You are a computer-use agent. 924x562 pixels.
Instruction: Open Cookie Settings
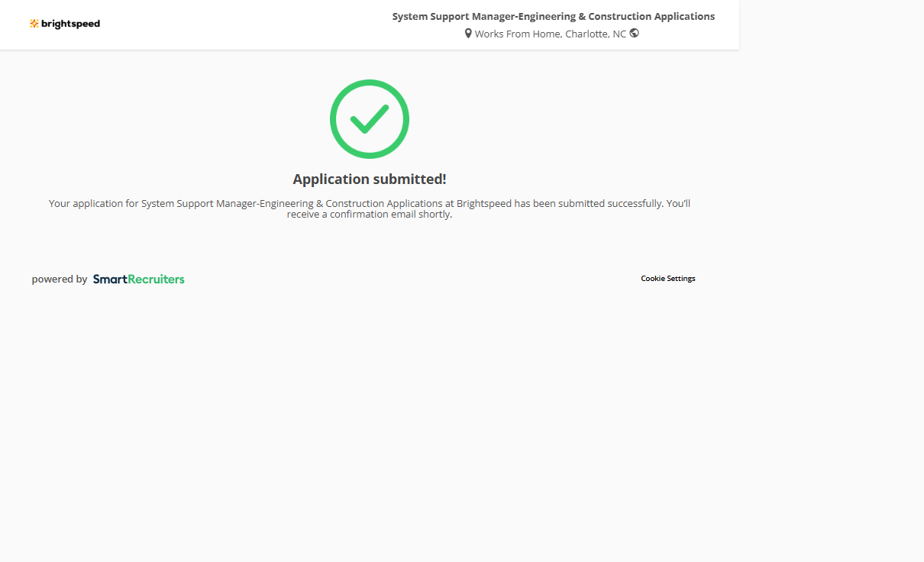[x=667, y=279]
